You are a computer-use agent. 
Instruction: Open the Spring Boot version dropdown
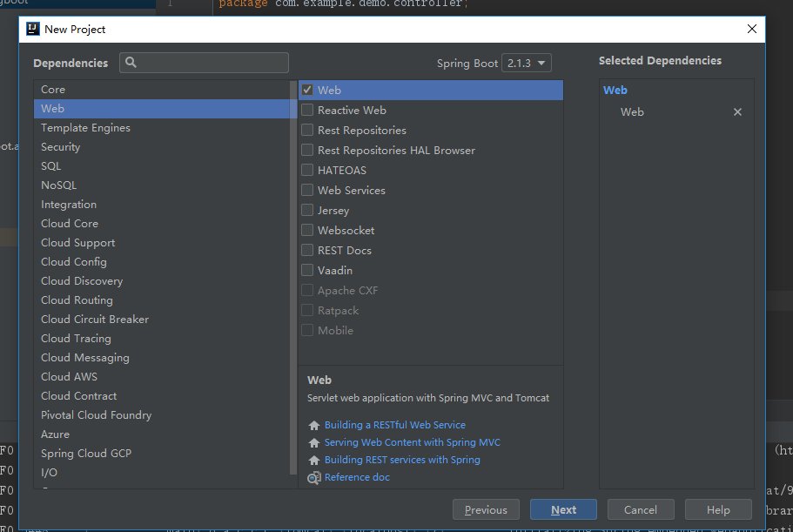(526, 63)
